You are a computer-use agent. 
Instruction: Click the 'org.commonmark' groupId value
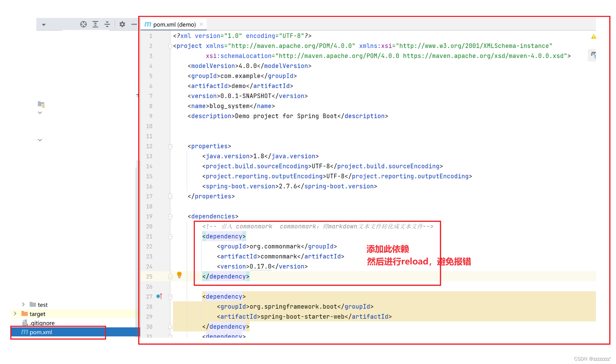tap(275, 247)
